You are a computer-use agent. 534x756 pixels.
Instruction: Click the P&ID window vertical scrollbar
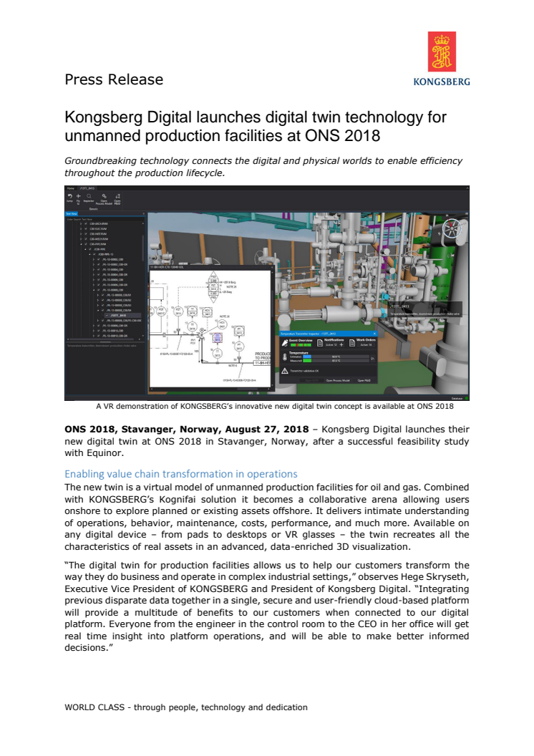(272, 304)
